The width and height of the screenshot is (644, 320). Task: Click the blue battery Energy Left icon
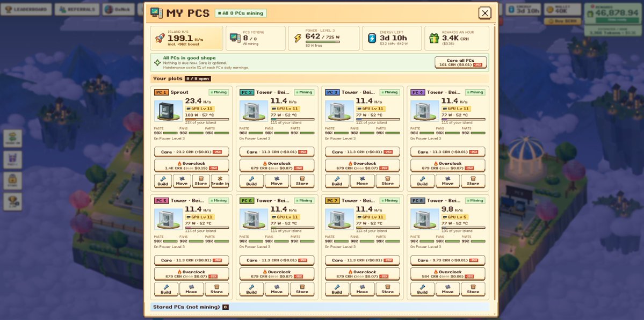coord(372,38)
